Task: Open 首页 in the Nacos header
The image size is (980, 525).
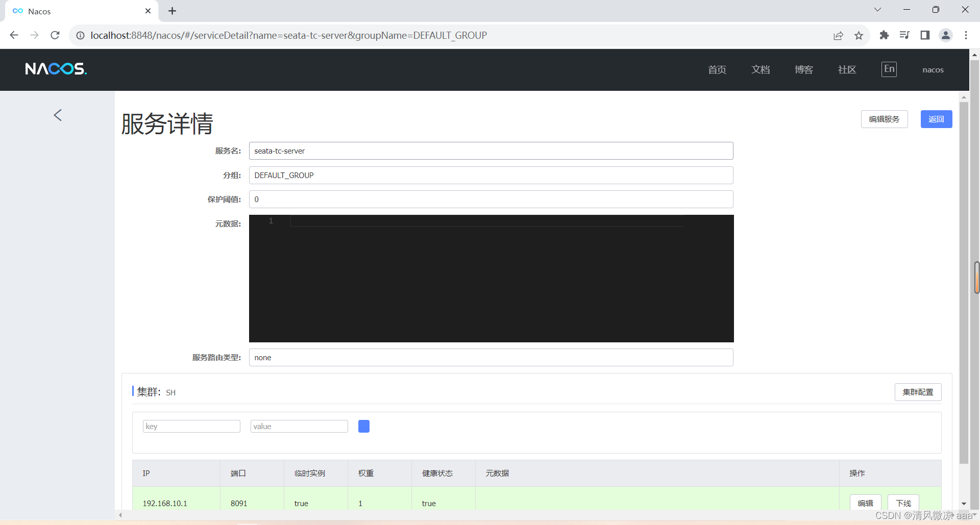Action: point(717,69)
